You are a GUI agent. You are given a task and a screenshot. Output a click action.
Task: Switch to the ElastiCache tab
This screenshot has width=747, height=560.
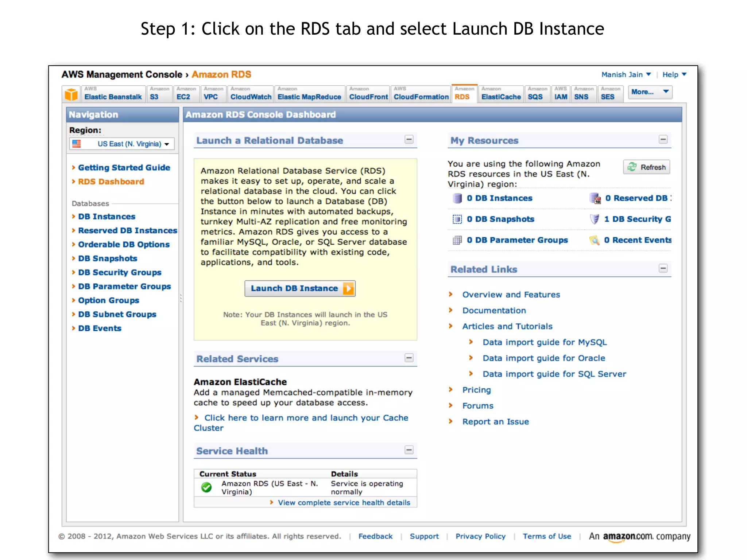pyautogui.click(x=501, y=94)
